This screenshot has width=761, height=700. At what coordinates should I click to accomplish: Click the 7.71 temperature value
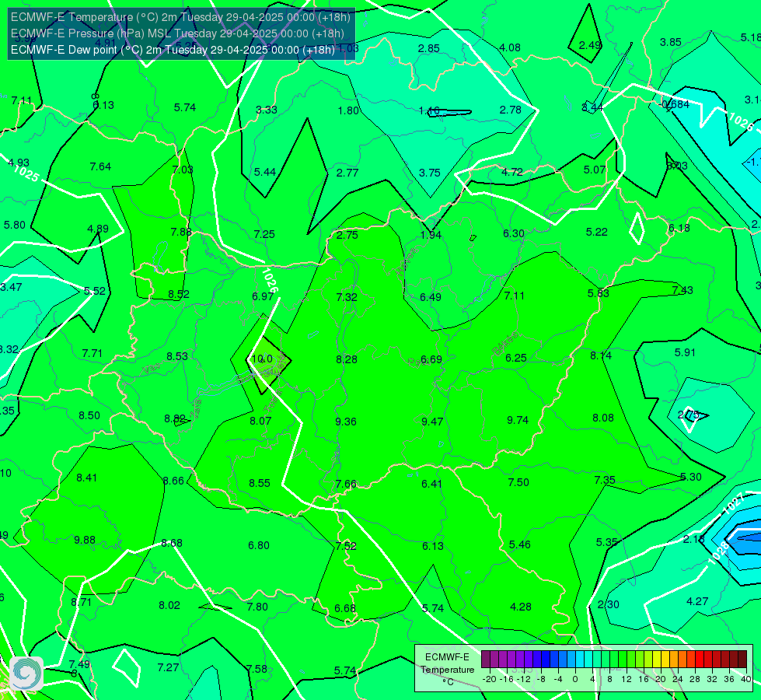[93, 353]
